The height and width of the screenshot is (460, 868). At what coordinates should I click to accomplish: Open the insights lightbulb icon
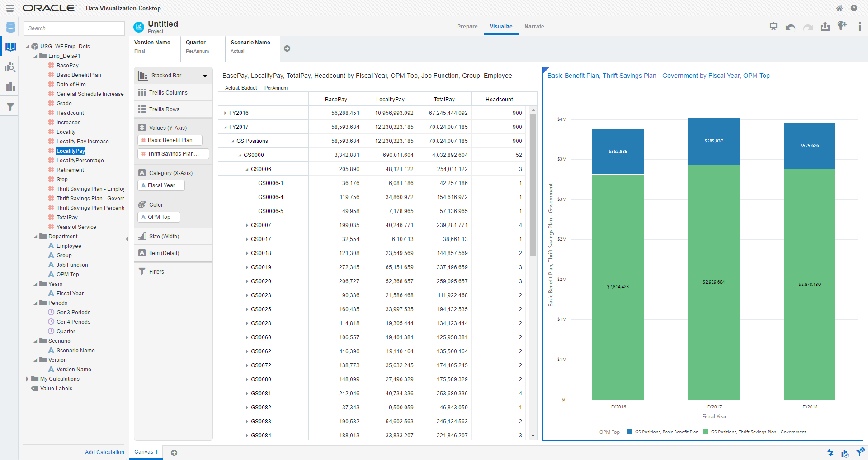(842, 26)
